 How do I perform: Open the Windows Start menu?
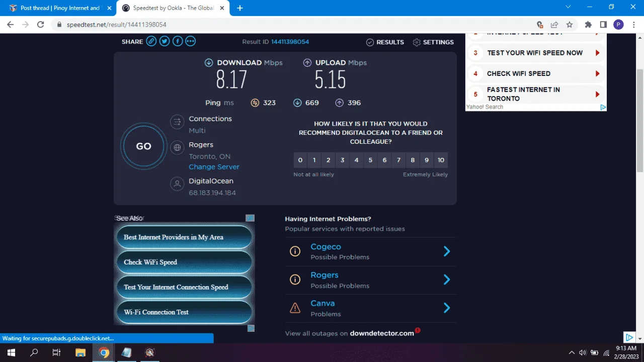click(11, 352)
